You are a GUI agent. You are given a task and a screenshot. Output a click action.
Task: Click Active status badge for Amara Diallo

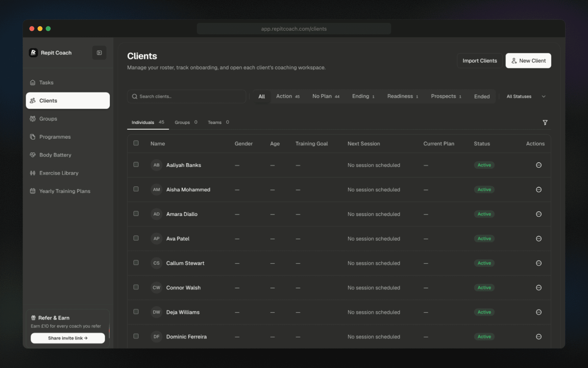[x=484, y=214]
